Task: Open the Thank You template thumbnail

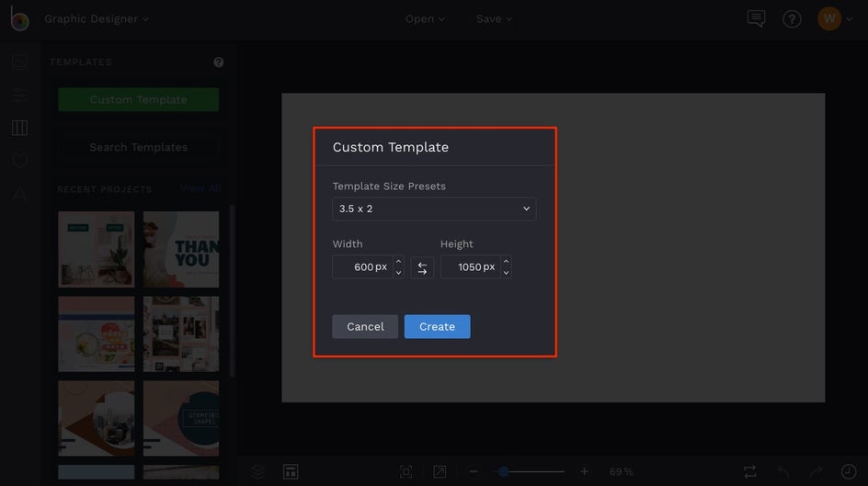Action: [x=181, y=249]
